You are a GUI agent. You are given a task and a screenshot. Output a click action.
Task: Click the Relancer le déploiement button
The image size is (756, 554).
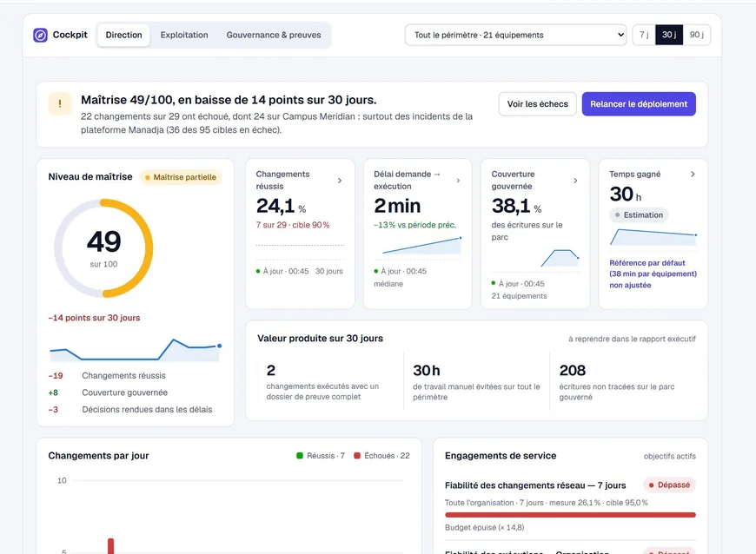pos(639,104)
